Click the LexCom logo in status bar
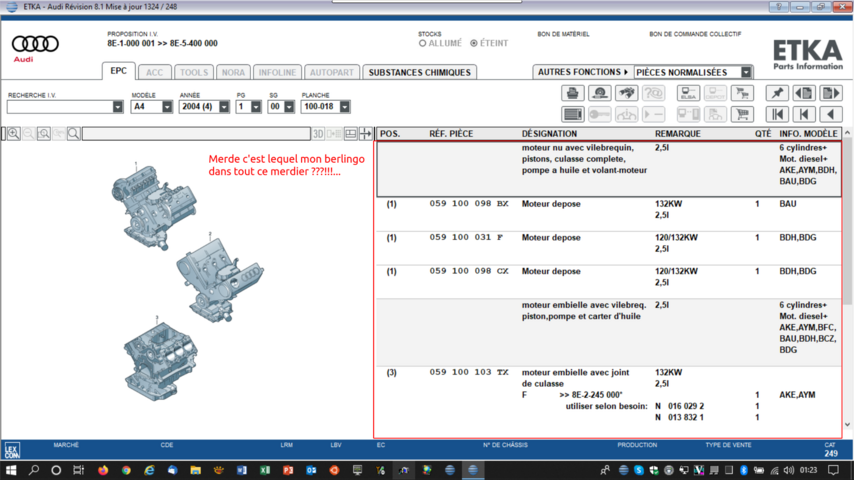The image size is (854, 480). click(12, 451)
